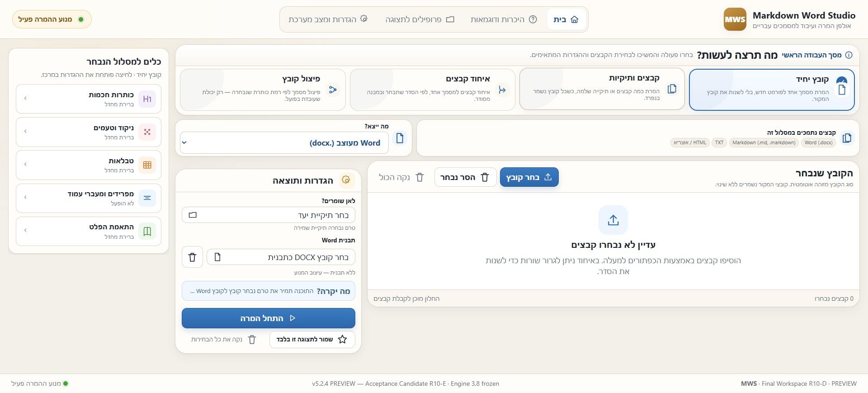Click the gear icon beside הגדרות ותוצאה
This screenshot has height=393, width=868.
point(346,180)
